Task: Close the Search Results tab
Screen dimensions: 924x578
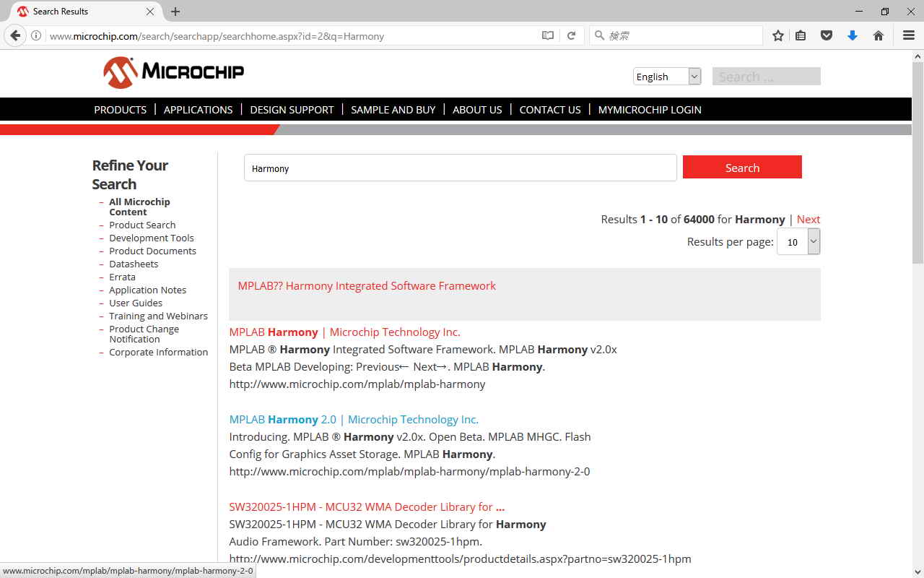Action: [150, 12]
